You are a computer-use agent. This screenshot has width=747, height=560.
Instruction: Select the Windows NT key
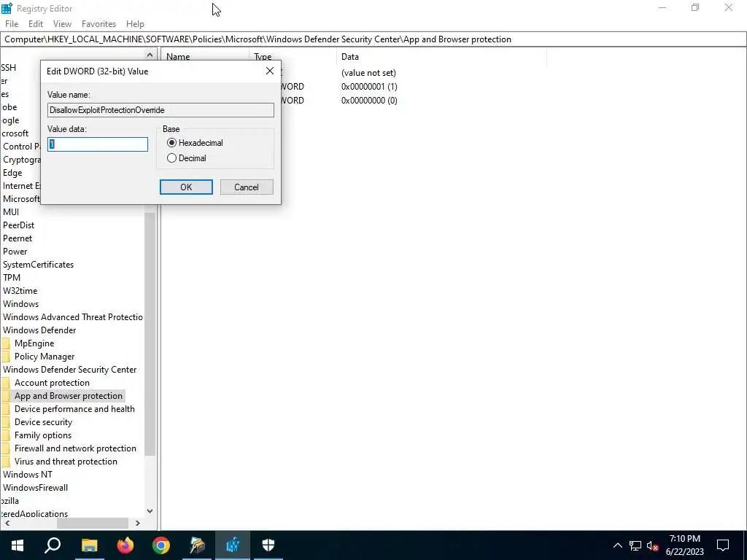pos(27,474)
